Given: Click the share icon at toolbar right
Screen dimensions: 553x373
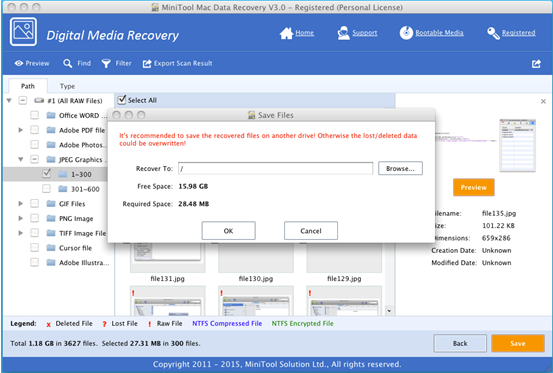Looking at the screenshot, I should 536,64.
